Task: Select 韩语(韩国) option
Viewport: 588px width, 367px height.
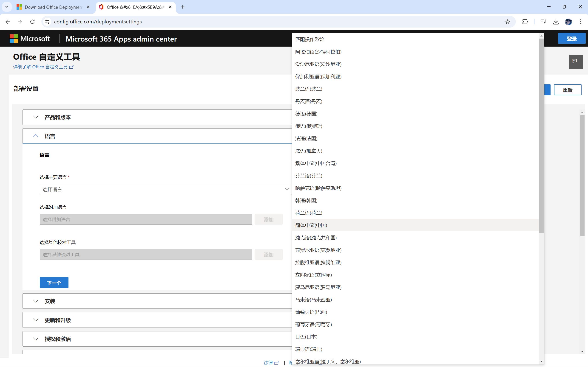Action: (x=415, y=200)
